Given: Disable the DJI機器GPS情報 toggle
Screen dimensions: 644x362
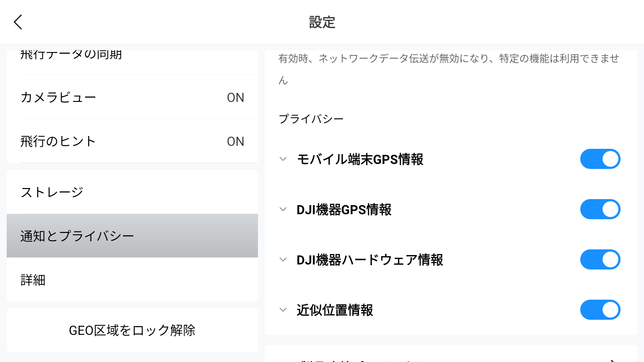Looking at the screenshot, I should coord(600,209).
